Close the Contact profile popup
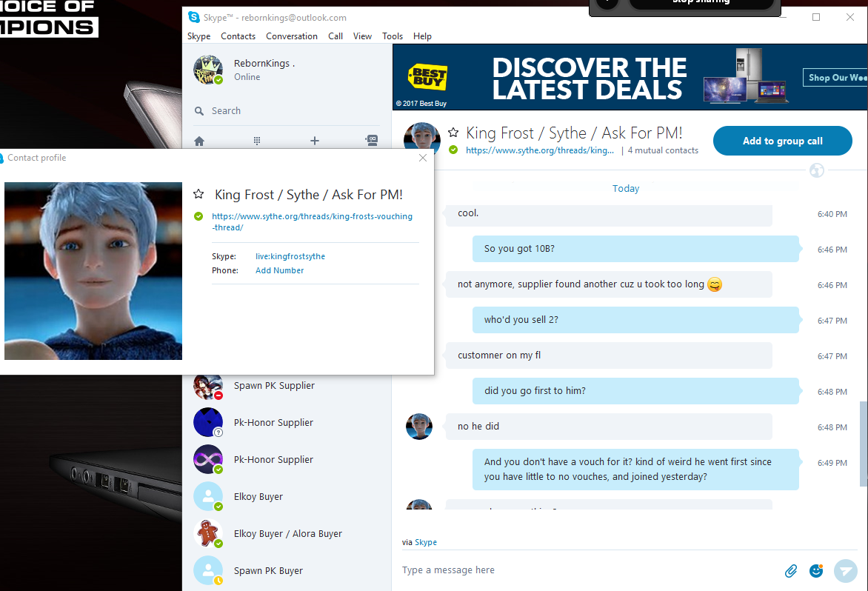This screenshot has height=591, width=868. tap(423, 158)
